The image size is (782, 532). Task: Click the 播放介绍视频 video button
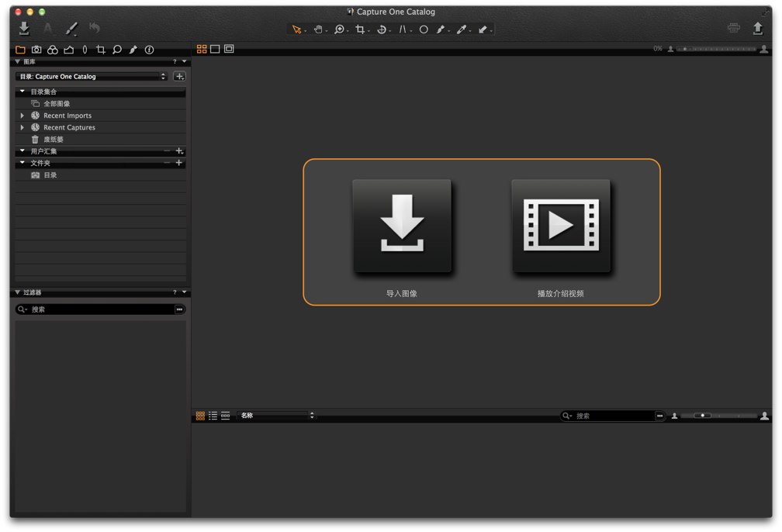click(561, 226)
